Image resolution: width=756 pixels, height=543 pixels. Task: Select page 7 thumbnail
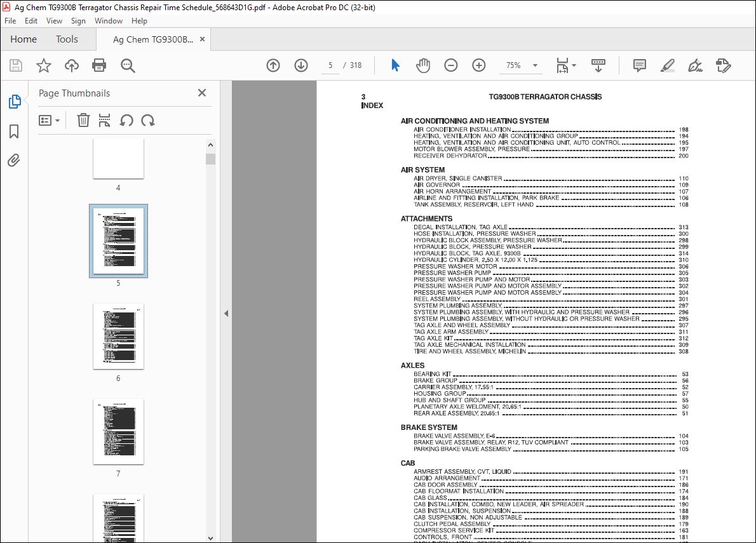coord(118,432)
